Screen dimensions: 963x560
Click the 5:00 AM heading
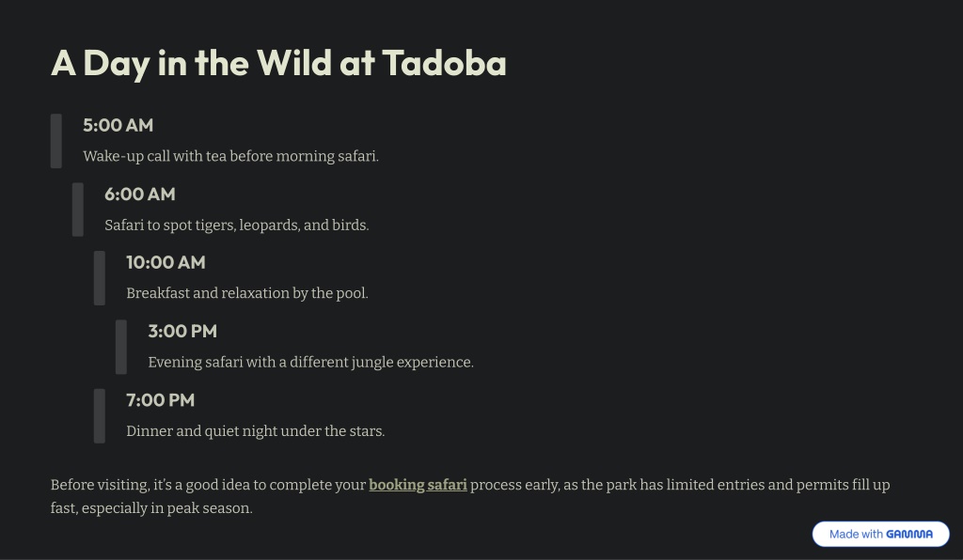point(118,125)
